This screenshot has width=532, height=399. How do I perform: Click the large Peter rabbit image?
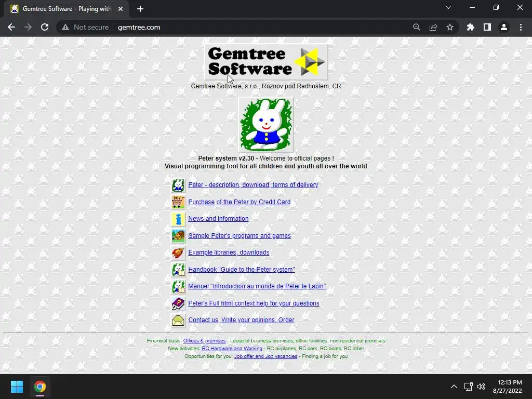[x=266, y=125]
